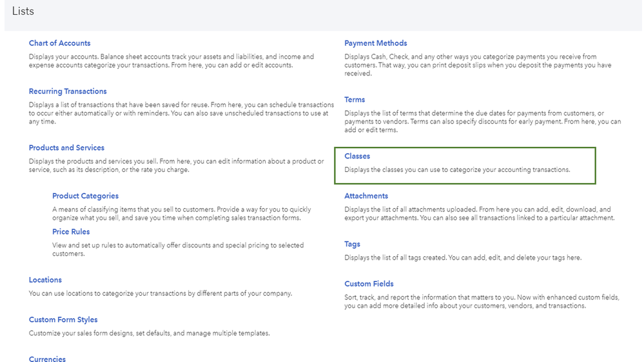Select the Custom Fields link
The width and height of the screenshot is (644, 362).
tap(369, 283)
